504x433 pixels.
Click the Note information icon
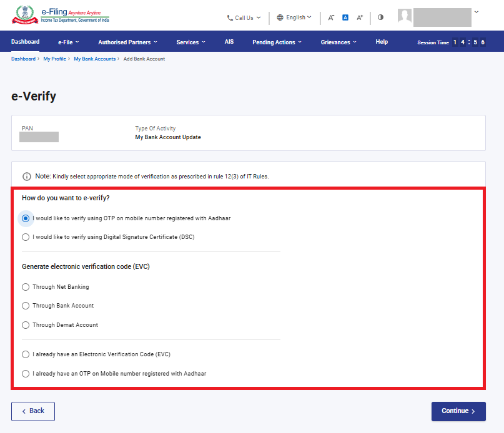[x=27, y=177]
